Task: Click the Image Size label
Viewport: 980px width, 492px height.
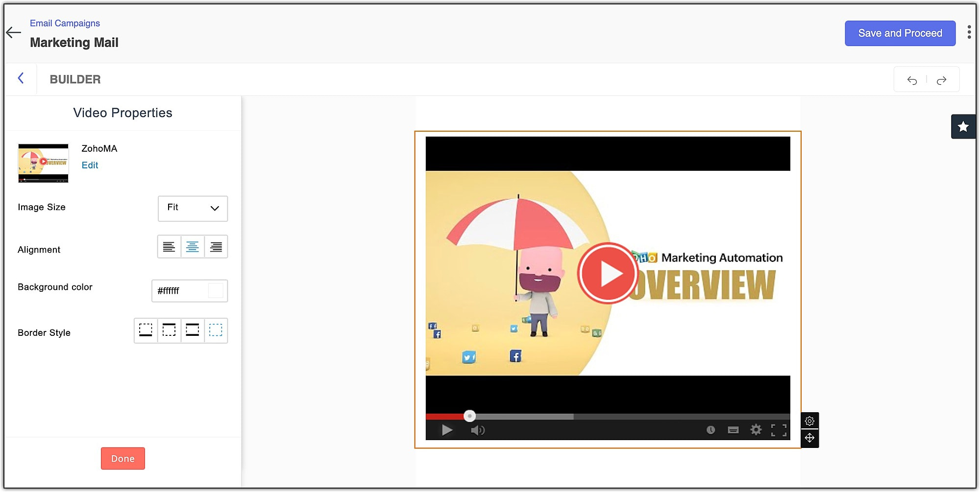Action: pos(42,208)
